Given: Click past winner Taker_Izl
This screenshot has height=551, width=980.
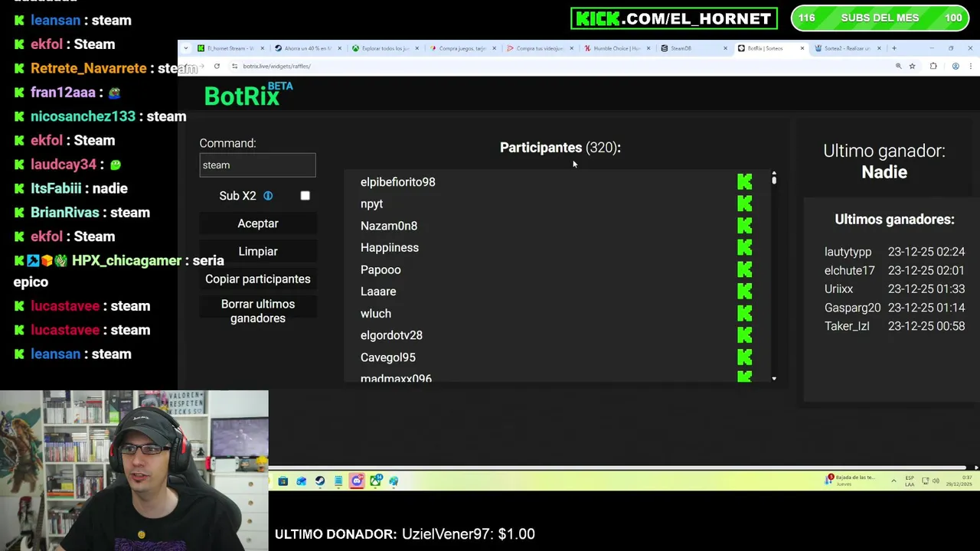Looking at the screenshot, I should (847, 326).
